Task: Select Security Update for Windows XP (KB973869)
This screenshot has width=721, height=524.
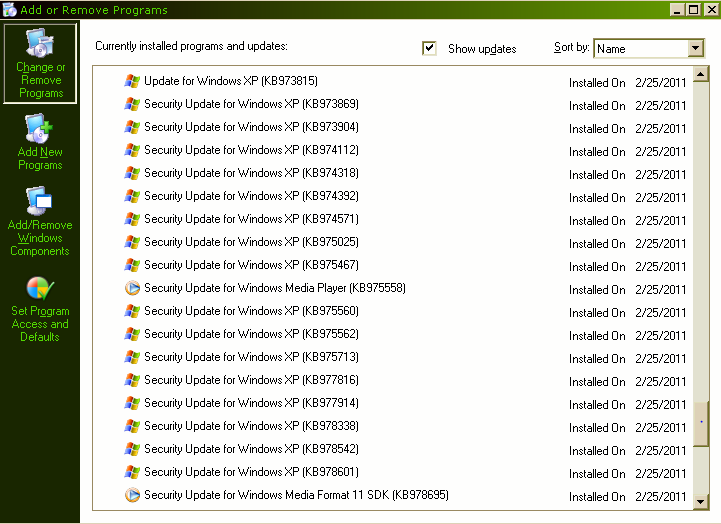Action: click(251, 104)
